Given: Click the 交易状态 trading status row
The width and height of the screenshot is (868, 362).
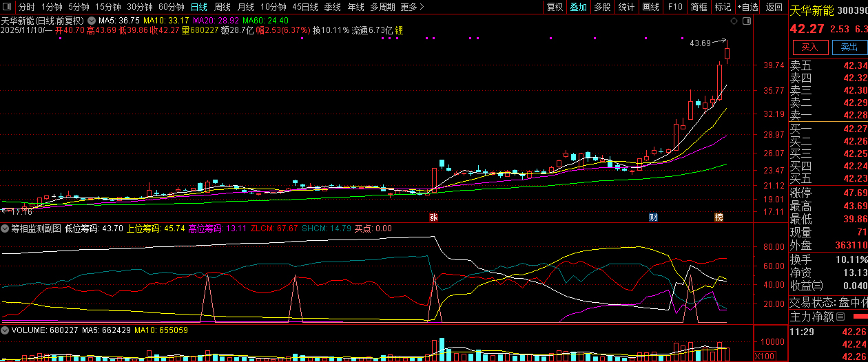Looking at the screenshot, I should tap(829, 302).
